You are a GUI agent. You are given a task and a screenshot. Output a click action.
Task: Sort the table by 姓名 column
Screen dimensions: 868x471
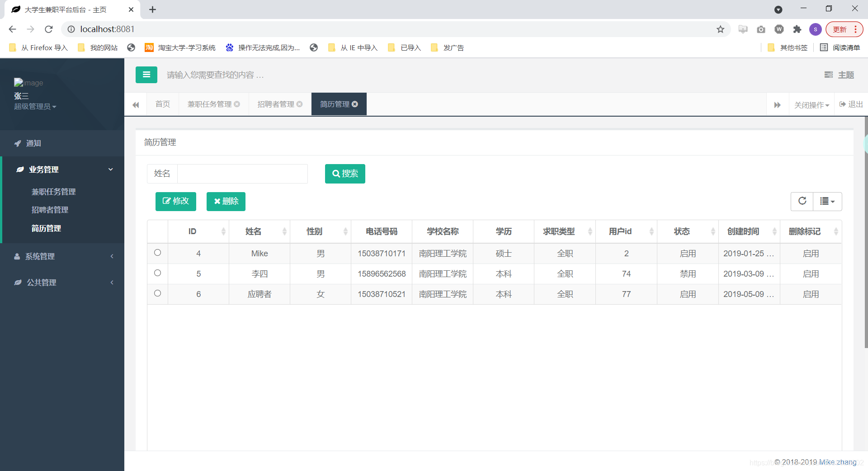[259, 231]
